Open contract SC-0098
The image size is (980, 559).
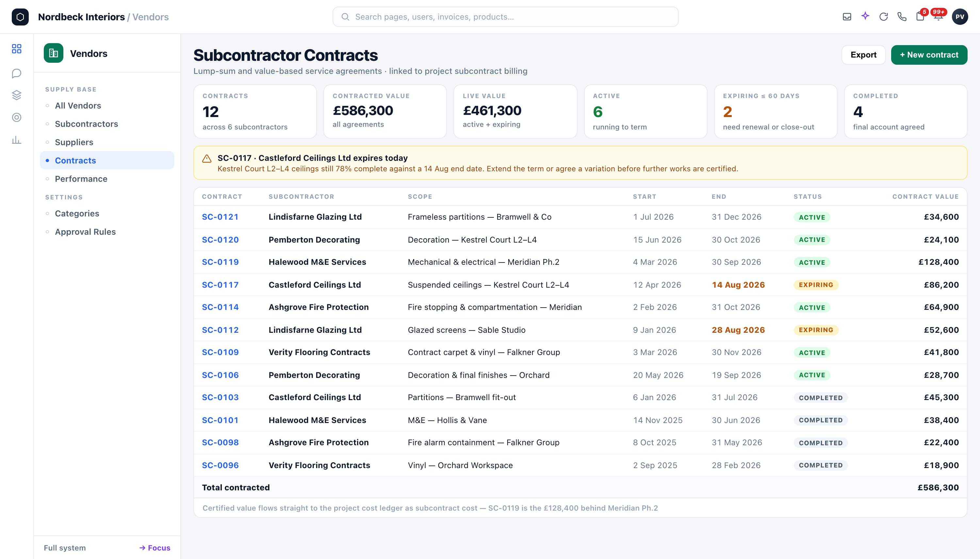[x=220, y=442]
